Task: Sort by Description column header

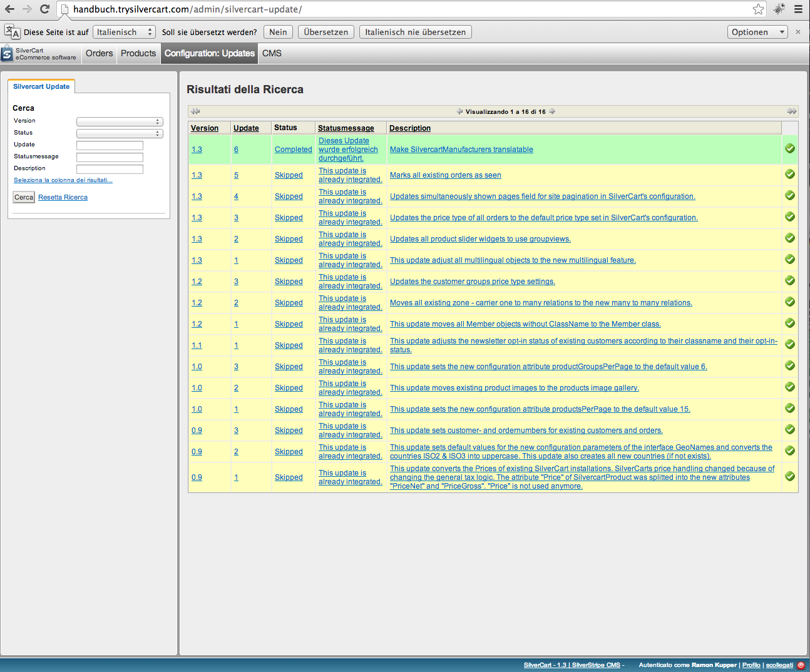Action: 410,128
